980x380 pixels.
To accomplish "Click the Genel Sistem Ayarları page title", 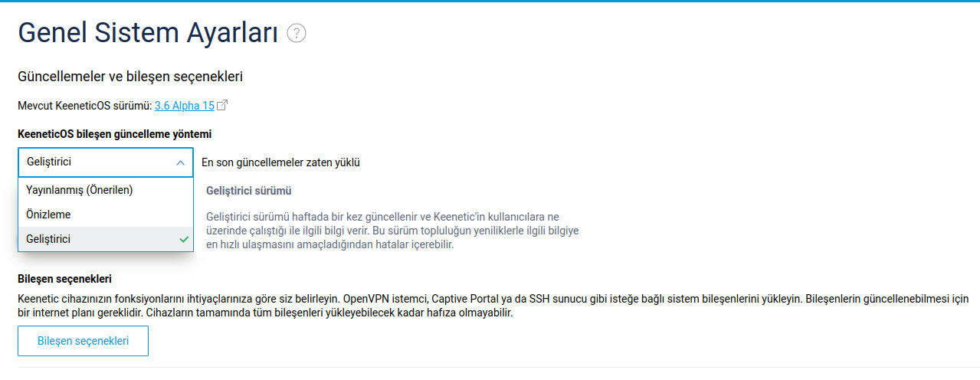I will point(148,33).
